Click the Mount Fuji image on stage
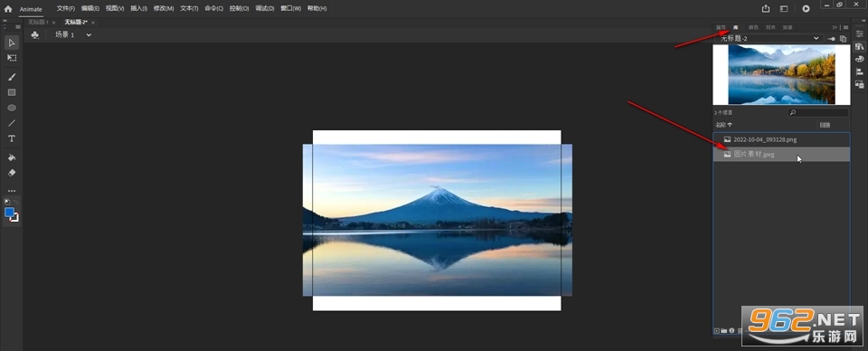Viewport: 868px width, 351px height. tap(438, 221)
